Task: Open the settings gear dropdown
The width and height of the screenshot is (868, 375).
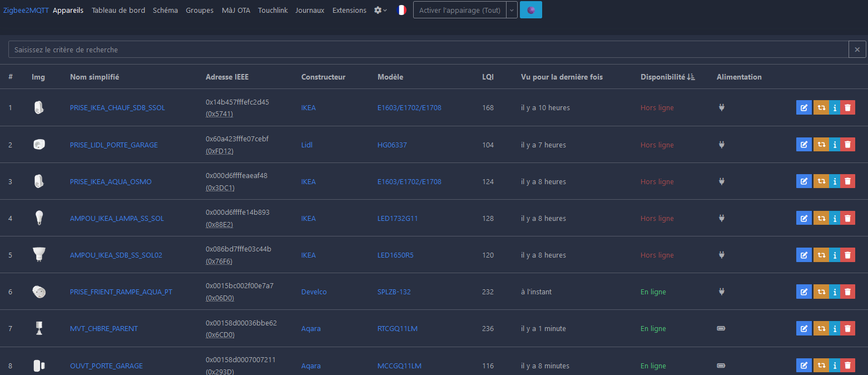Action: pos(380,10)
